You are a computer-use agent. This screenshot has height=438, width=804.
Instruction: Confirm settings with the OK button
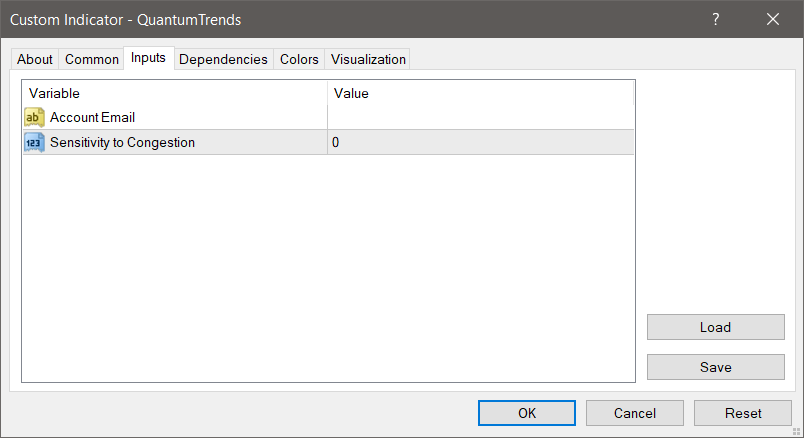pos(526,413)
